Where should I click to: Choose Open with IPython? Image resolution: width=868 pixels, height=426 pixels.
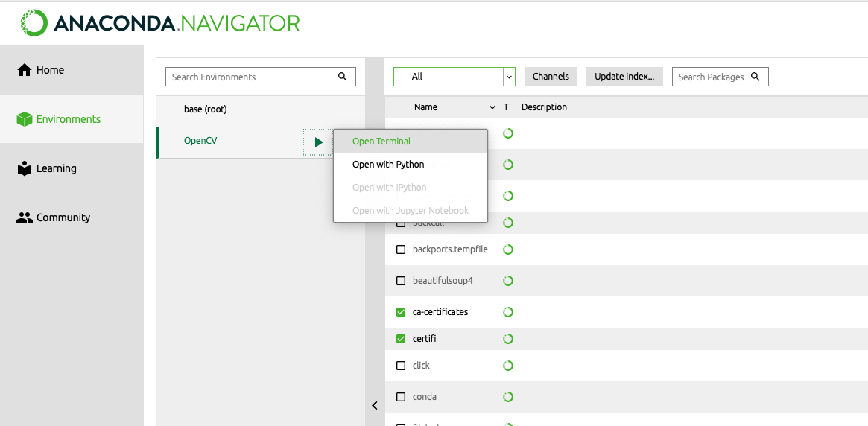click(x=411, y=188)
